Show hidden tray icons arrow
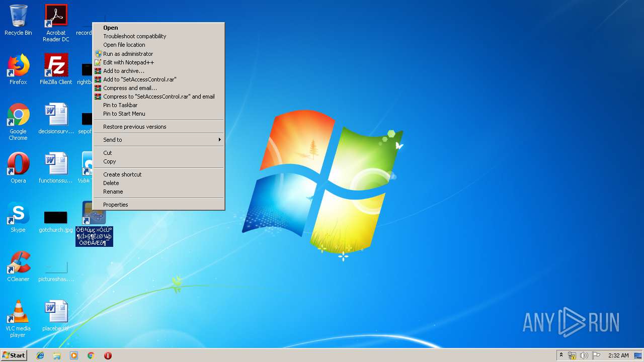This screenshot has width=644, height=362. tap(561, 355)
